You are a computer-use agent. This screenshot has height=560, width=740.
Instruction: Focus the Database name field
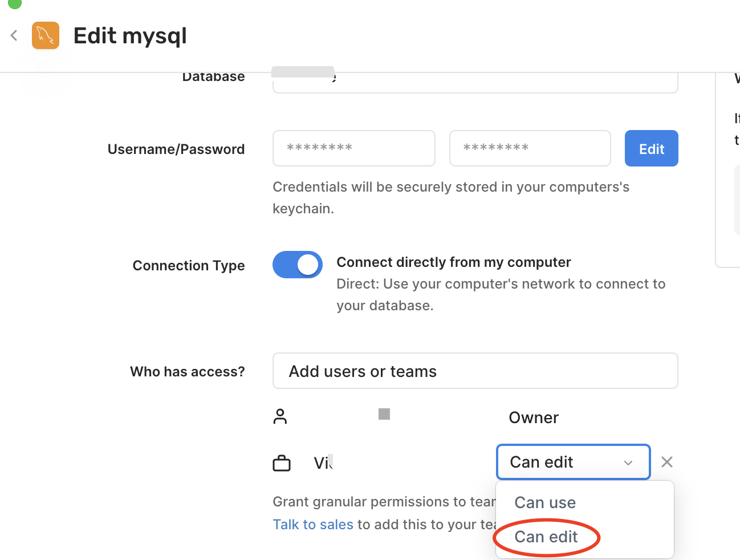(475, 83)
